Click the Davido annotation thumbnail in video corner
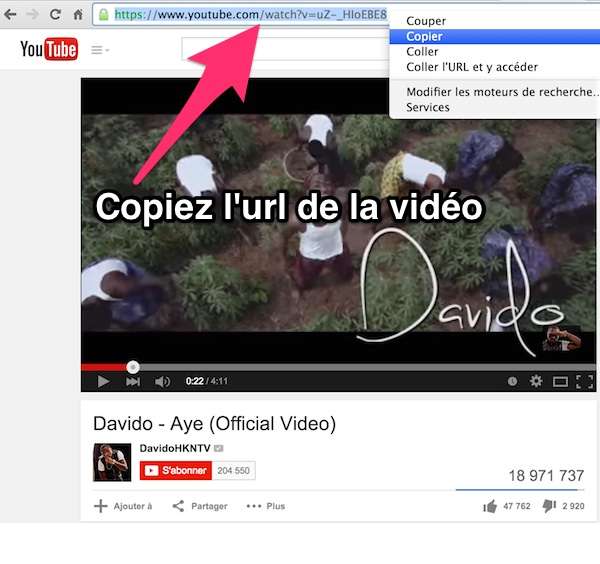Viewport: 600px width, 564px height. (562, 339)
